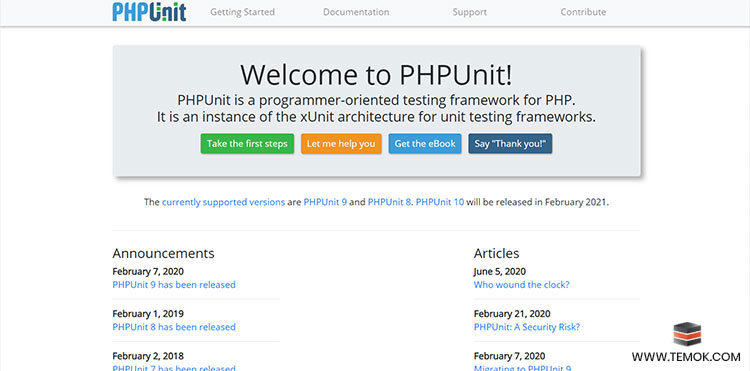
Task: Follow the PHPUnit 9 version link
Action: pos(325,202)
